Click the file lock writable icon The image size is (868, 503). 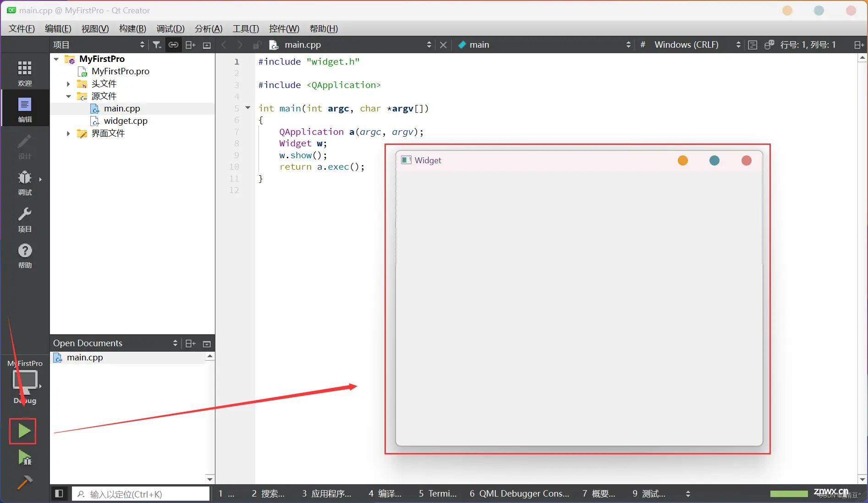tap(257, 45)
